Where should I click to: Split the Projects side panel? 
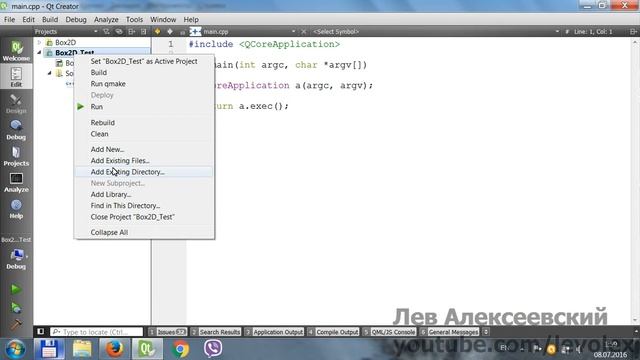tap(131, 31)
